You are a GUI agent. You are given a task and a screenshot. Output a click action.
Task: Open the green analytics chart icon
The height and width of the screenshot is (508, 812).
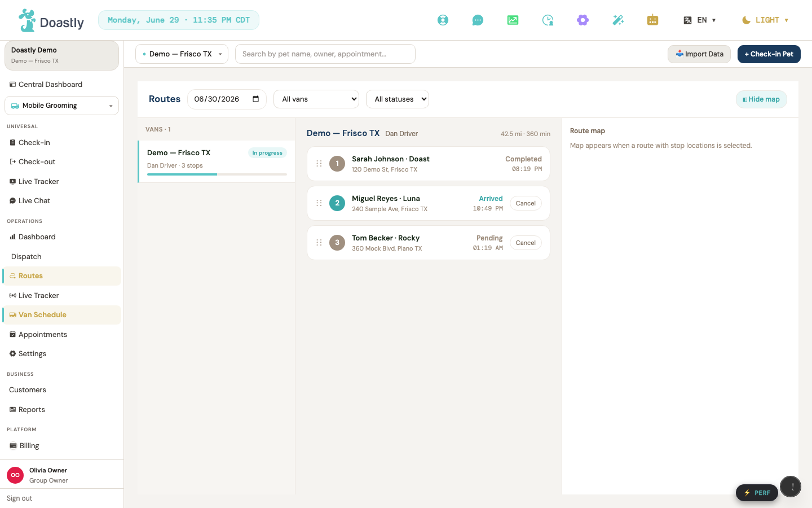click(x=513, y=20)
